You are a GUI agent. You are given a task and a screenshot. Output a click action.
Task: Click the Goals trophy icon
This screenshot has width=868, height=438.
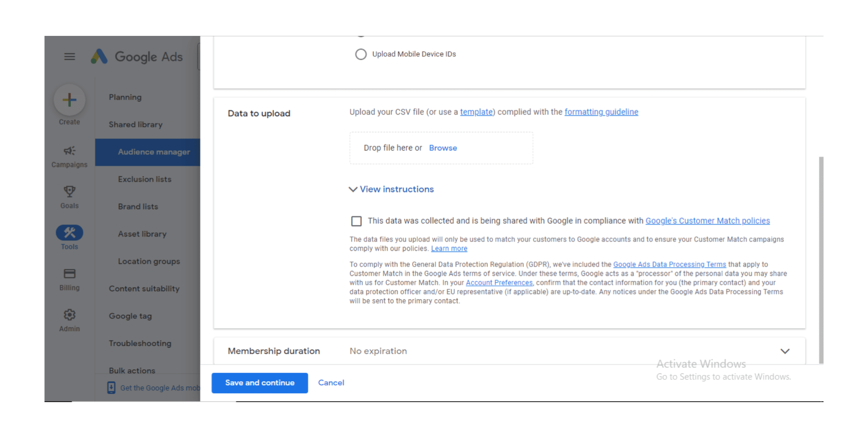tap(69, 192)
